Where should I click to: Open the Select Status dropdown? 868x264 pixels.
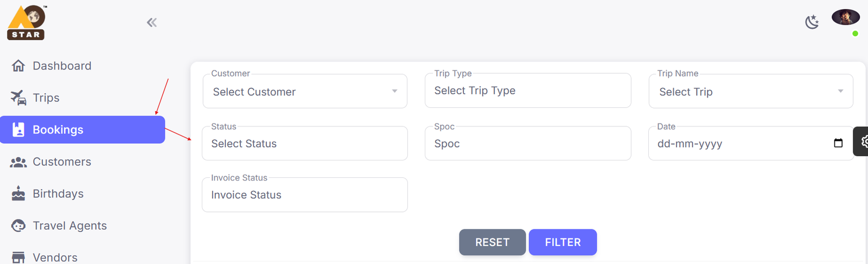click(x=304, y=144)
